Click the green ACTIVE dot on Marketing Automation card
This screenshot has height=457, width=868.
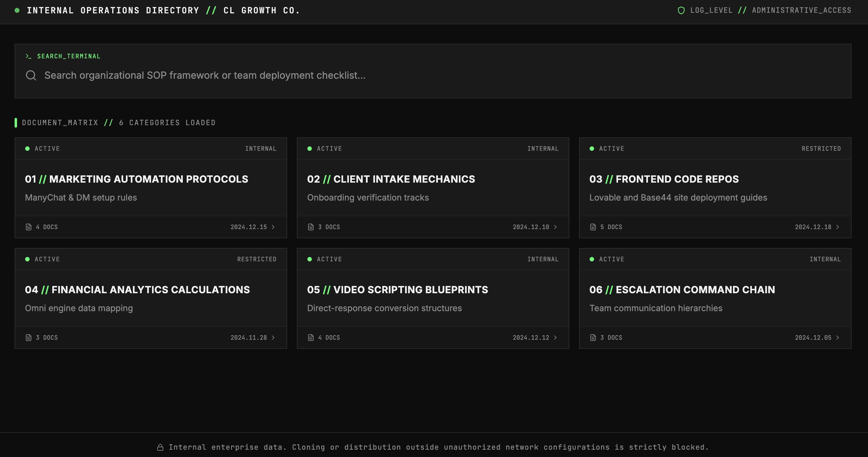click(27, 149)
